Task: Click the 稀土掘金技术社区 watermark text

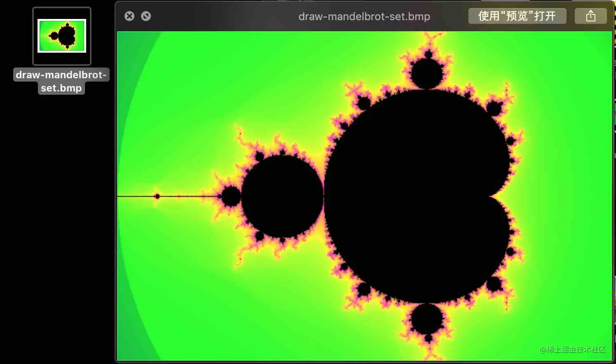Action: click(572, 350)
